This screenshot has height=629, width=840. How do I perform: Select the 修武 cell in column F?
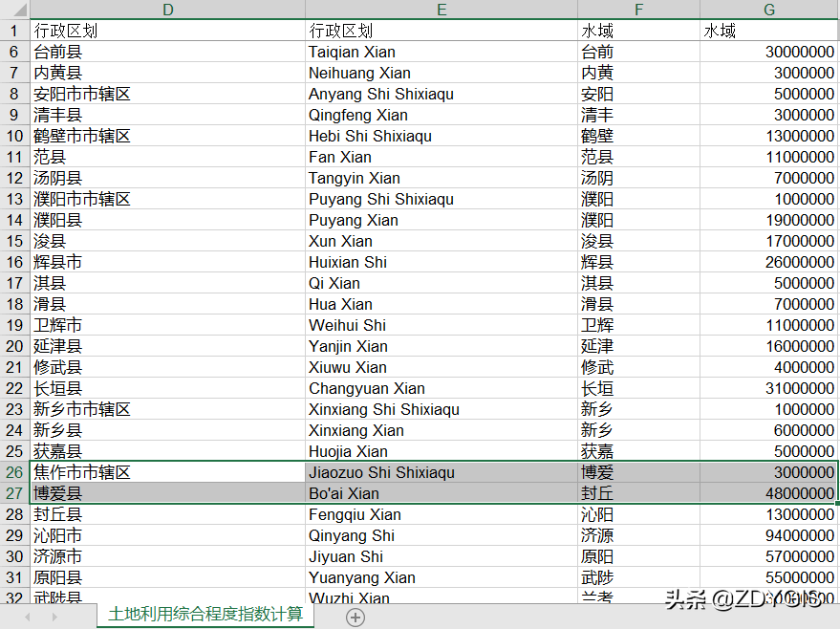(638, 367)
